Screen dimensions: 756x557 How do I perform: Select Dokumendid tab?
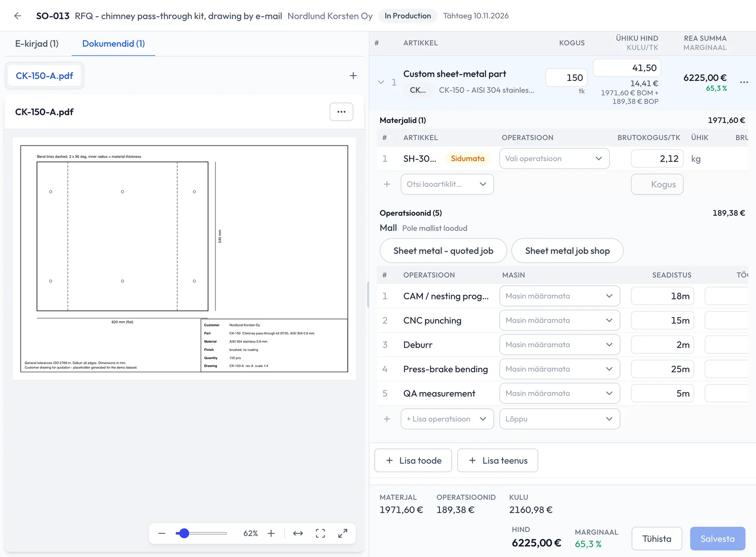pyautogui.click(x=113, y=43)
